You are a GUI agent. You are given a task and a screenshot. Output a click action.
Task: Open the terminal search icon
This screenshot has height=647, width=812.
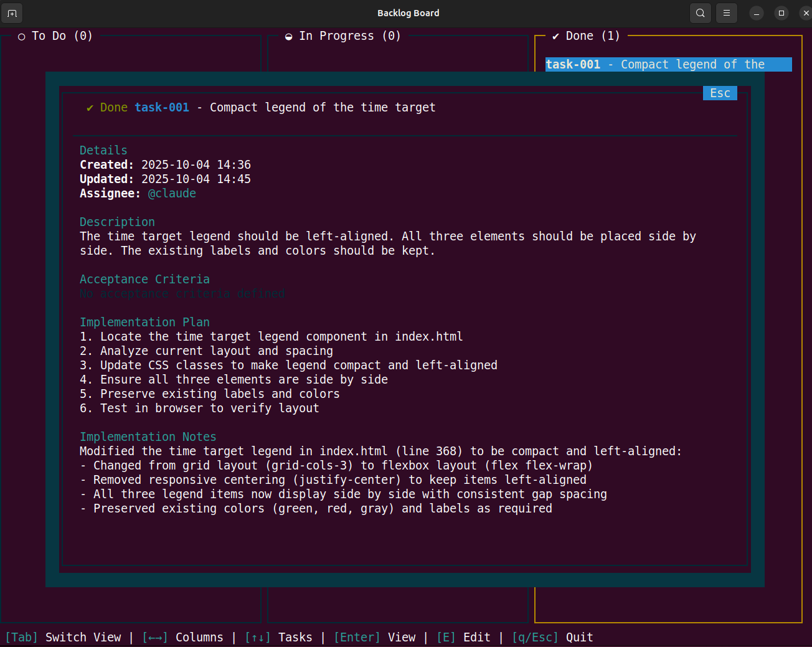tap(701, 13)
